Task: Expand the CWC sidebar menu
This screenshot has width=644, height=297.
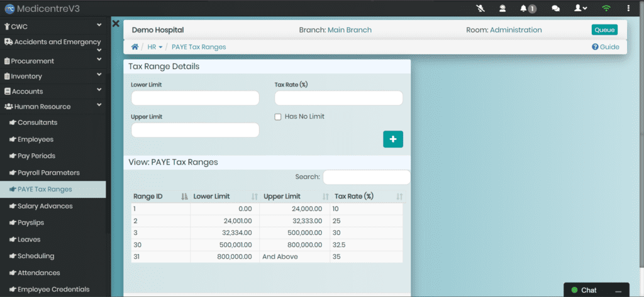Action: 53,26
